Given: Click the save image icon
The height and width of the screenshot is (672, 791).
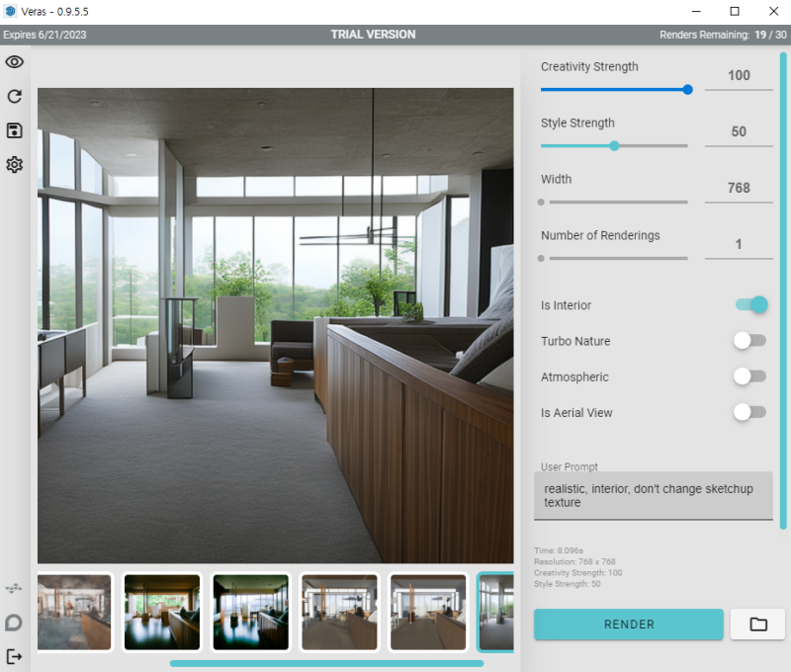Looking at the screenshot, I should tap(15, 130).
